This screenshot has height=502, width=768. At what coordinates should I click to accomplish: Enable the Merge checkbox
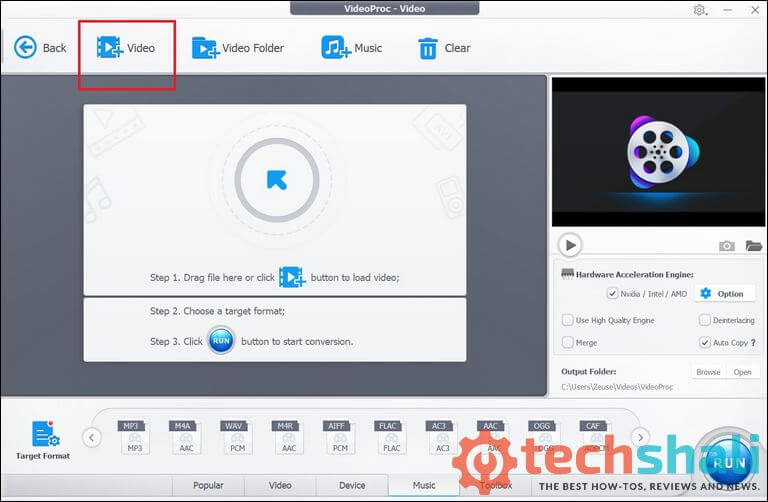click(x=567, y=342)
